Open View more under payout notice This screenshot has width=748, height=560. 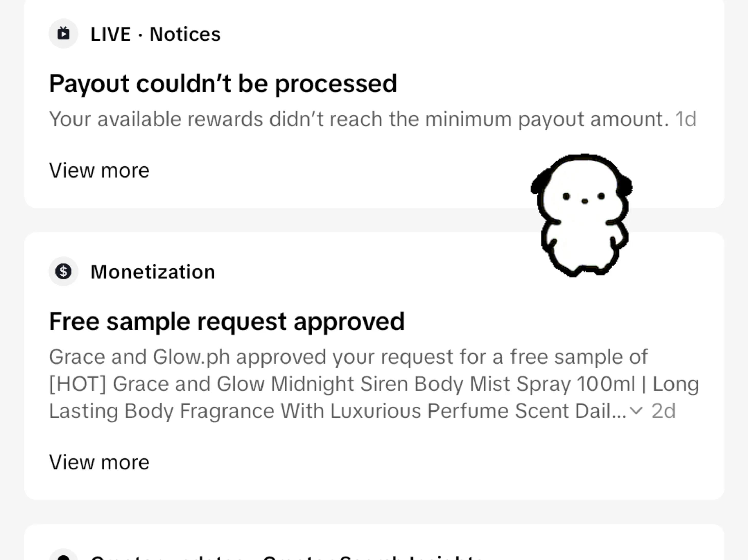coord(99,170)
